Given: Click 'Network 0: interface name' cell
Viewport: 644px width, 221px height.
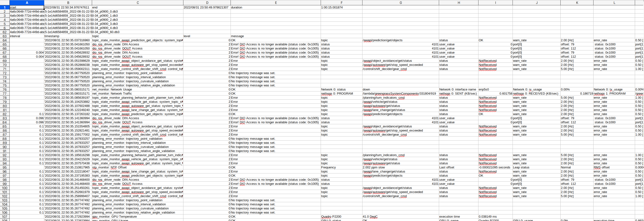Looking at the screenshot, I should [x=458, y=90].
